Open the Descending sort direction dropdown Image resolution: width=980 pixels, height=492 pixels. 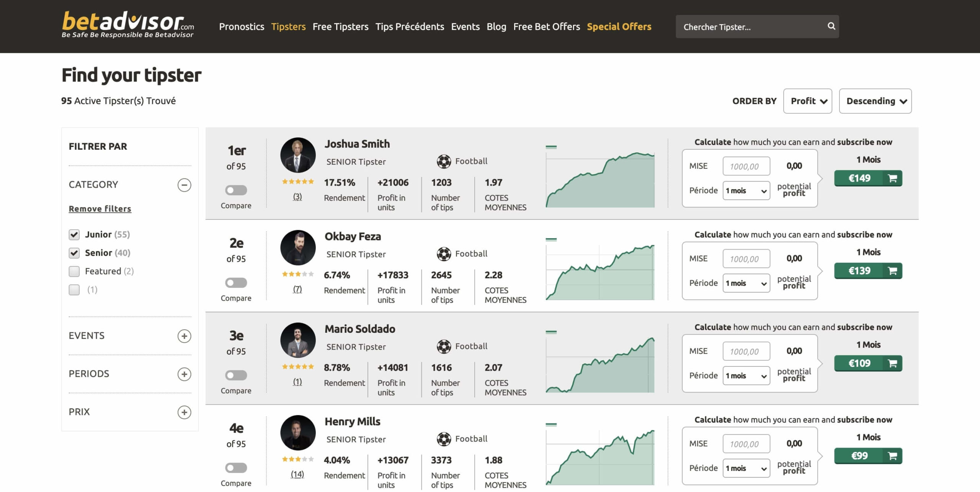pos(875,101)
